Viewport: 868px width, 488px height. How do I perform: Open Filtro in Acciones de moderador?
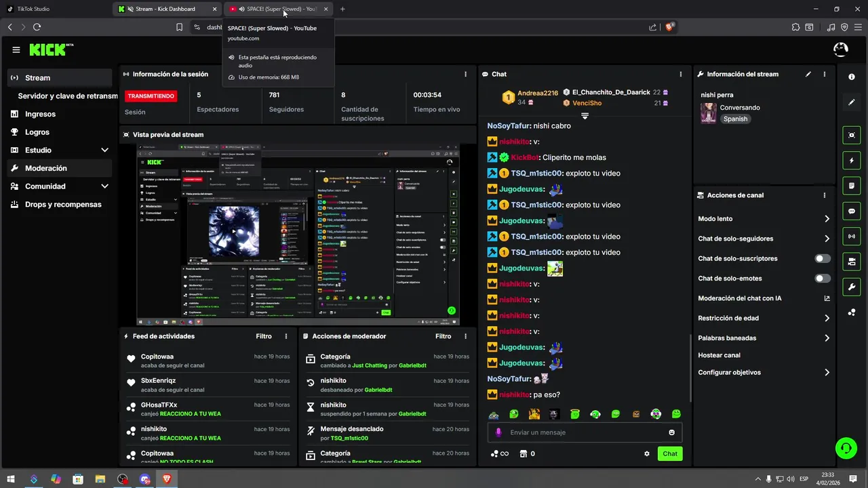click(443, 336)
